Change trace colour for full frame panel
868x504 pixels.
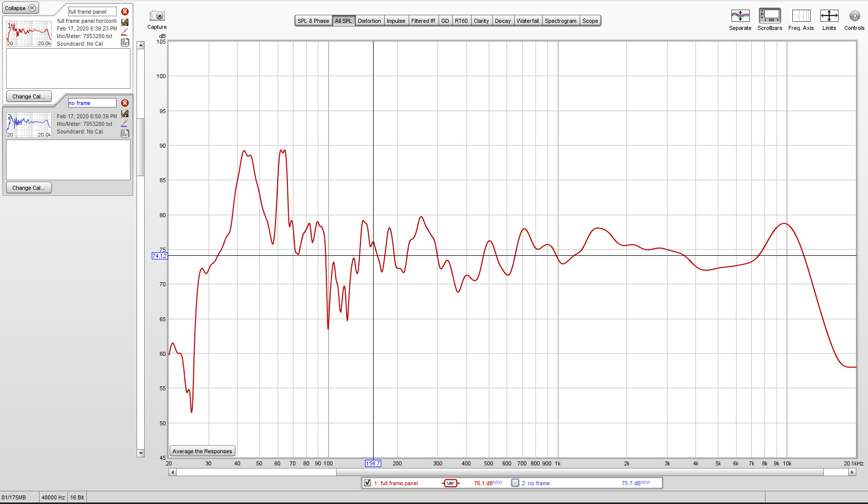(x=125, y=32)
